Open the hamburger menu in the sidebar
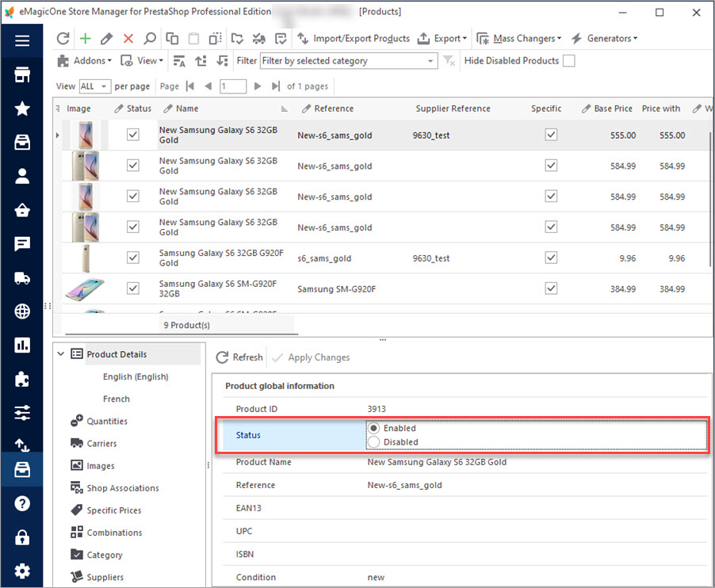Viewport: 715px width, 588px height. pos(22,40)
